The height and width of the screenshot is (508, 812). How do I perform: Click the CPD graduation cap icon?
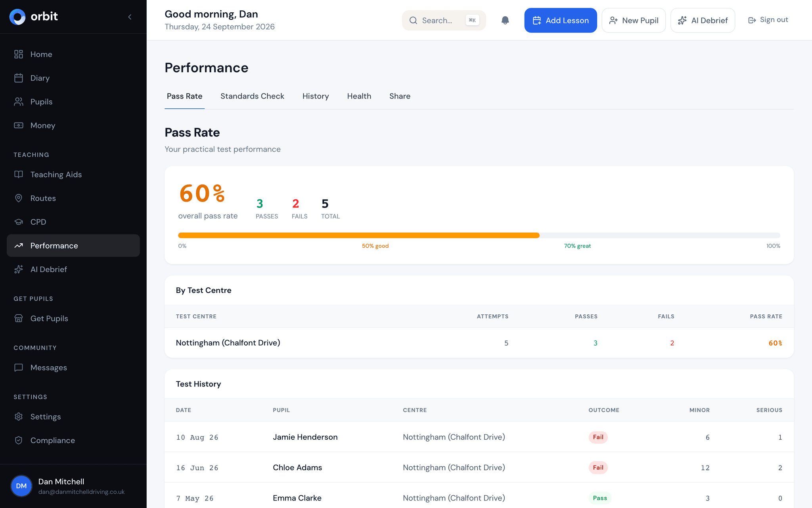pyautogui.click(x=19, y=222)
